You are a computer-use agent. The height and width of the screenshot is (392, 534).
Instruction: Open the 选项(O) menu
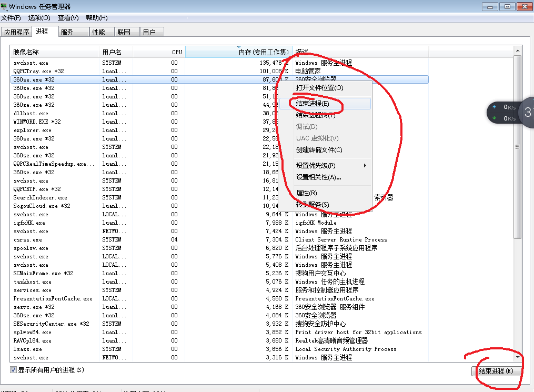pos(39,18)
